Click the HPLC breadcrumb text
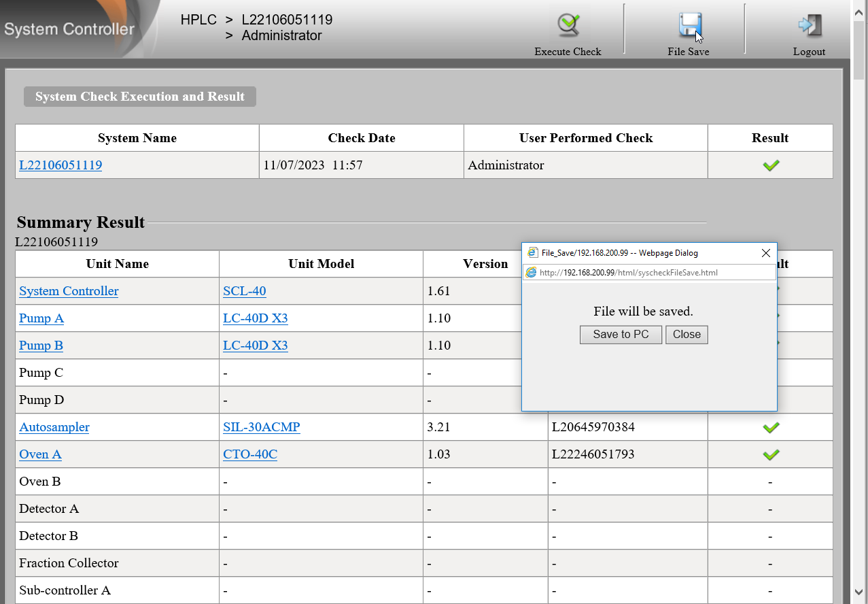868x604 pixels. pyautogui.click(x=198, y=20)
